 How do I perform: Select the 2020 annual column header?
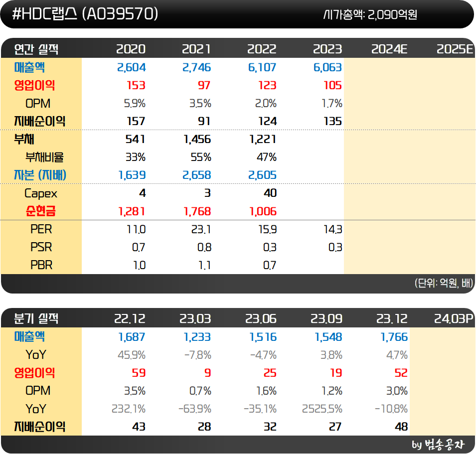point(131,49)
